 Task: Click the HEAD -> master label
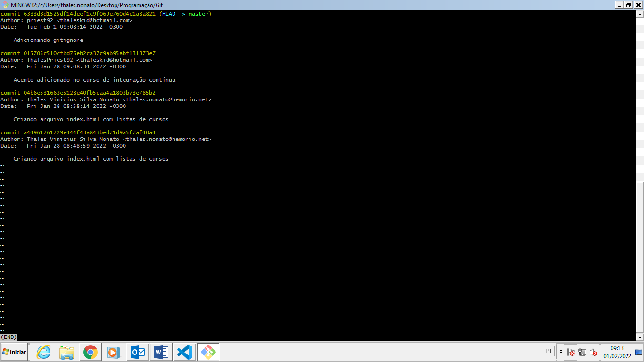185,14
